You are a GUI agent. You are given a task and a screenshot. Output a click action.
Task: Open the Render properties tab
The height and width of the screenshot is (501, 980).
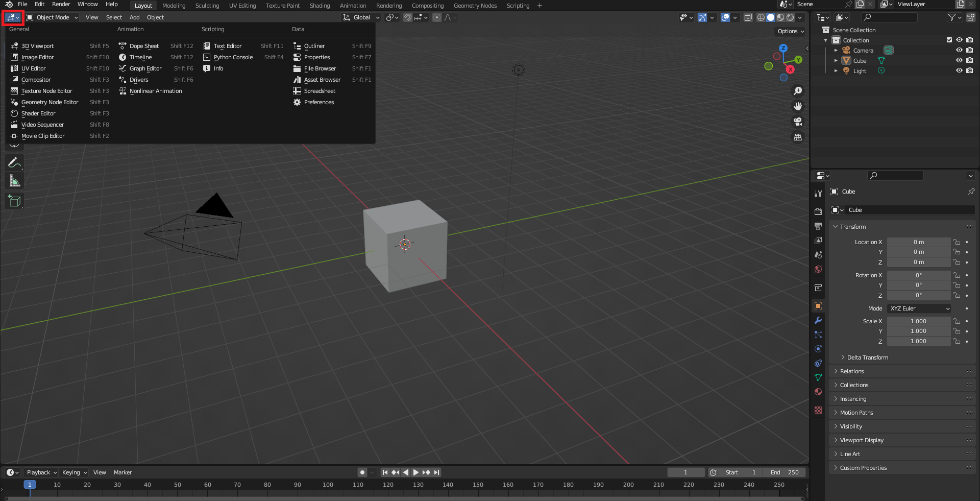click(x=818, y=211)
